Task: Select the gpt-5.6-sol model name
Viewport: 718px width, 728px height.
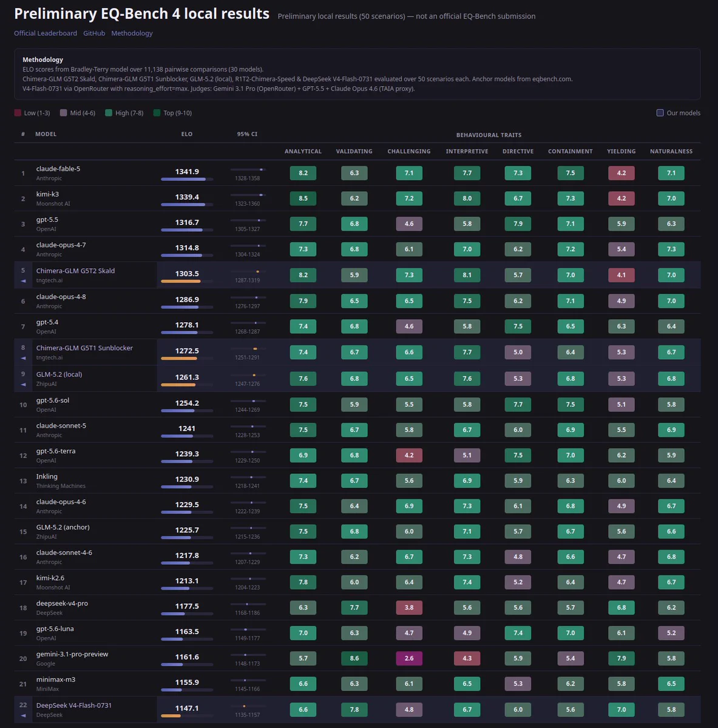Action: coord(53,400)
